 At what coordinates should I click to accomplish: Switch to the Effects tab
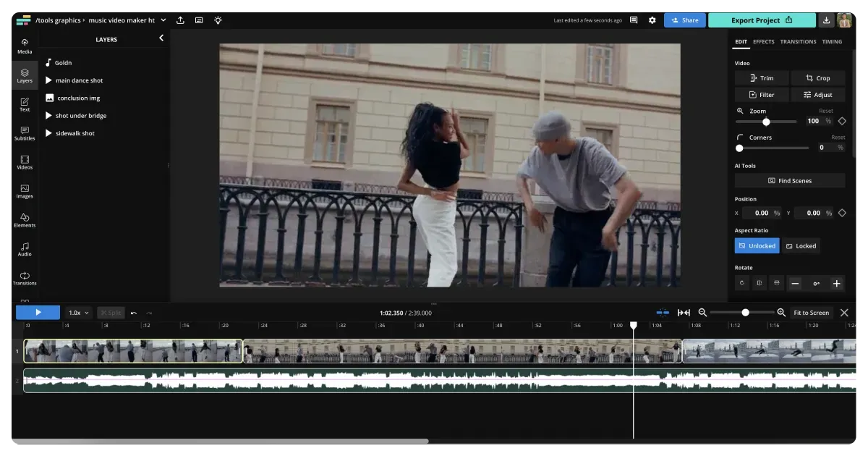point(763,42)
